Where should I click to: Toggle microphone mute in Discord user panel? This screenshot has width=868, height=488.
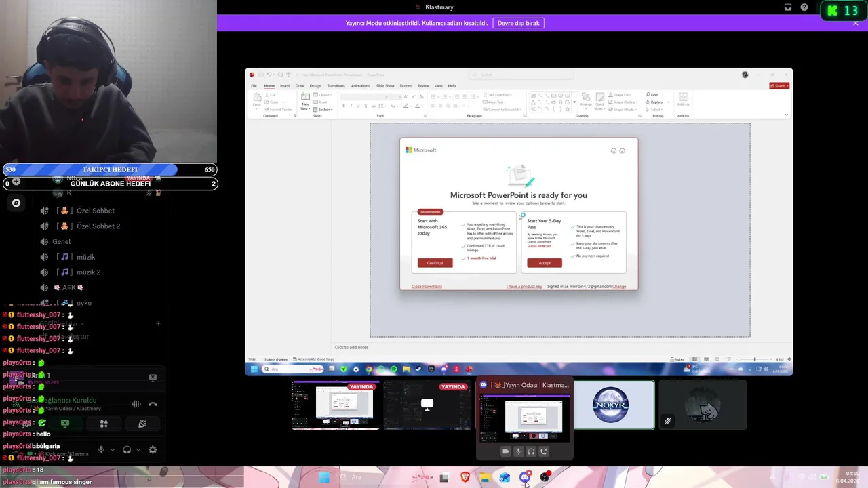[101, 449]
